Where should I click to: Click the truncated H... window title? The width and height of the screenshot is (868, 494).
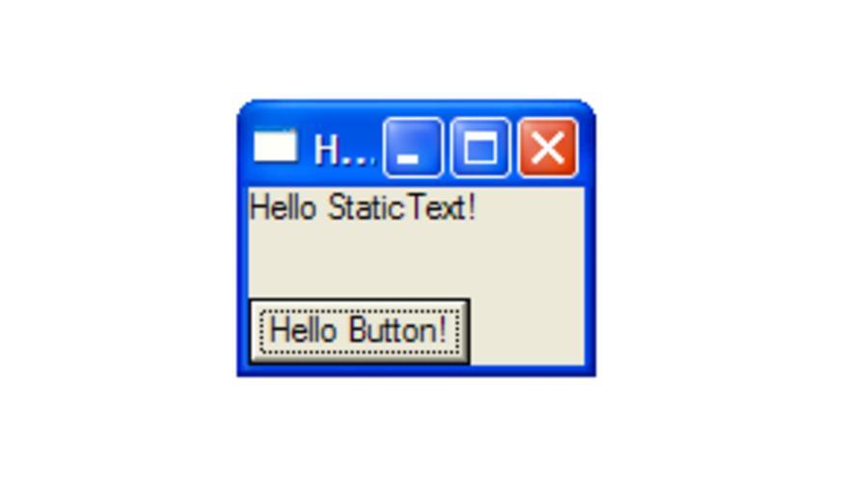click(344, 151)
